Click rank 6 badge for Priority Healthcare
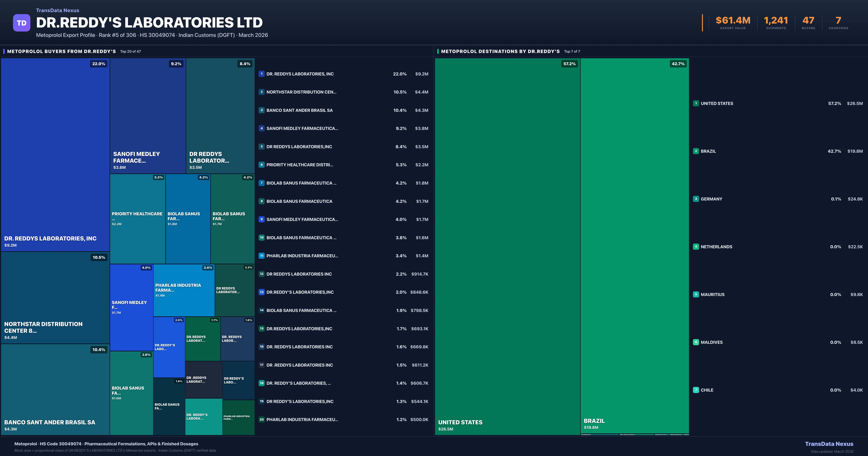The height and width of the screenshot is (456, 868). pyautogui.click(x=261, y=165)
